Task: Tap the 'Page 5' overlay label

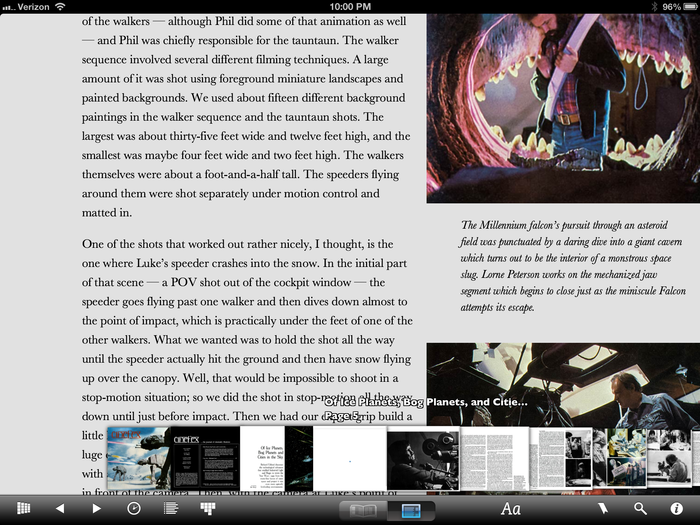Action: click(x=342, y=416)
